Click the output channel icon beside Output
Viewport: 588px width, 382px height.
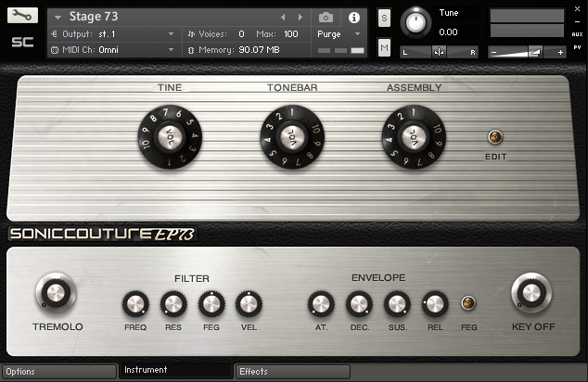click(x=55, y=34)
